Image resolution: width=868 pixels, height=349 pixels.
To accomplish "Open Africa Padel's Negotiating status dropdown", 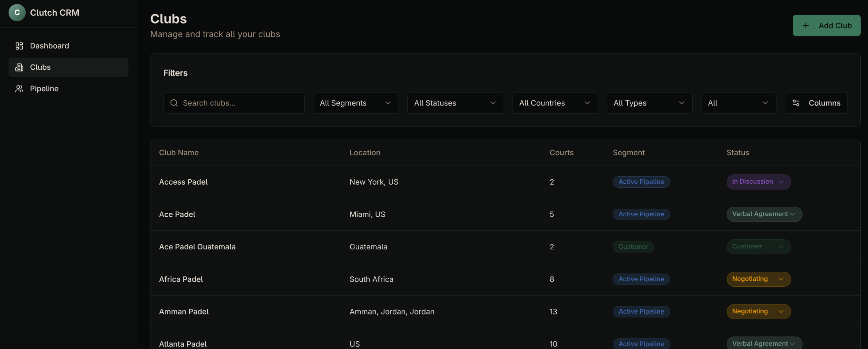I will [x=758, y=279].
